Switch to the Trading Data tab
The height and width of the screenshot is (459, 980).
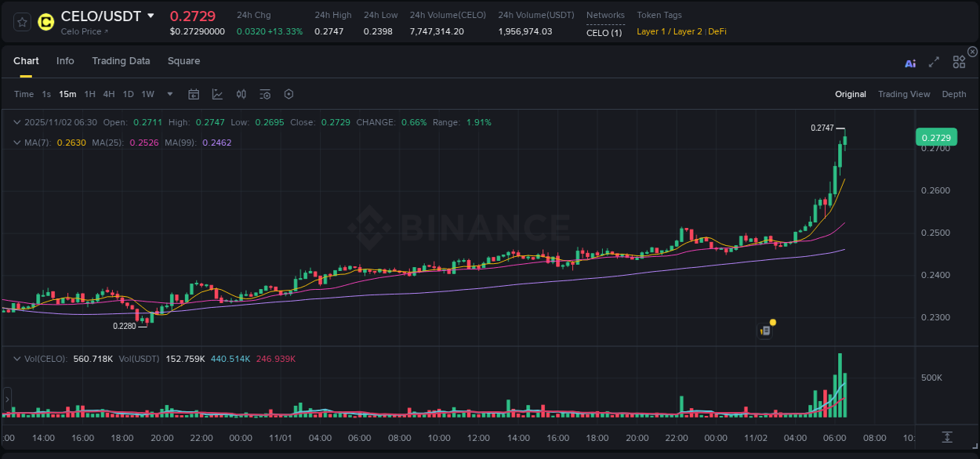tap(121, 61)
